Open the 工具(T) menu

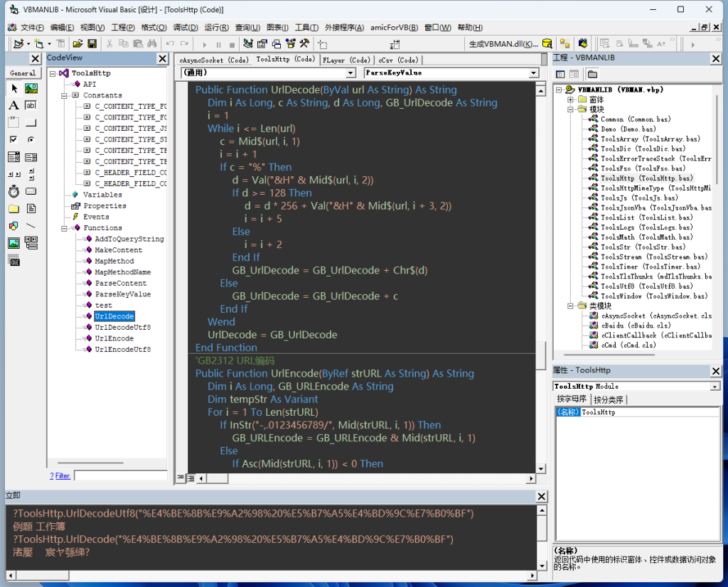coord(306,28)
